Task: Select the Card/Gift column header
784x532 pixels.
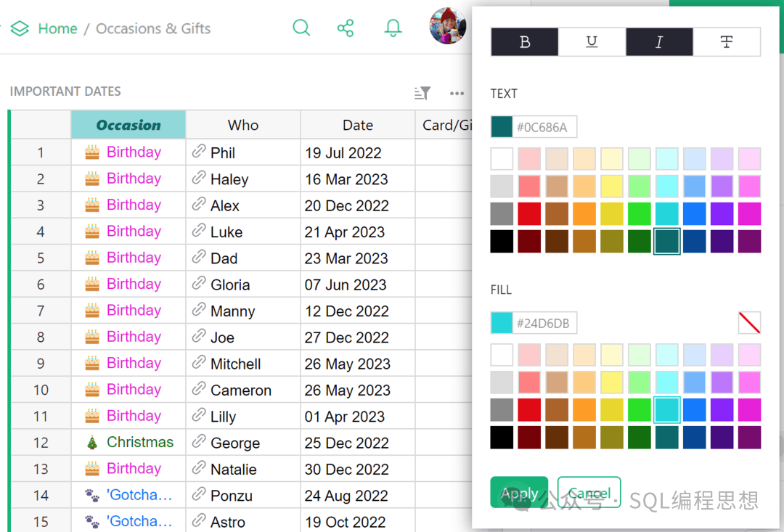Action: 444,125
